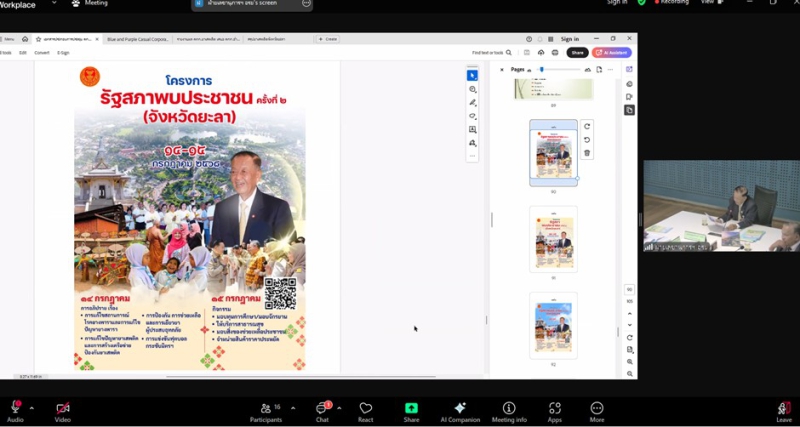Open Zoom Apps
Screen dimensions: 800x427
[x=554, y=409]
